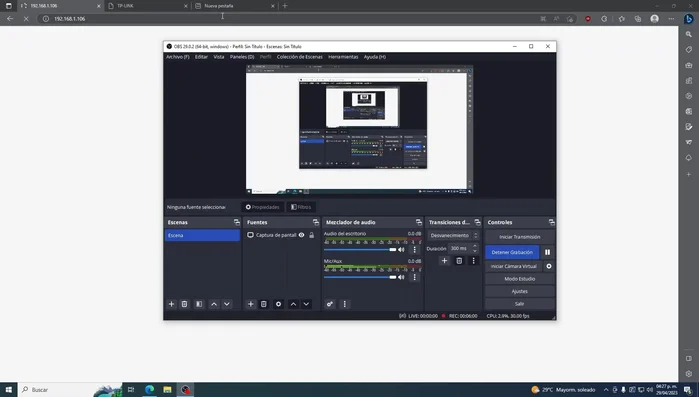Screen dimensions: 699x397
Task: Adjust Mic/Aux volume slider
Action: (360, 277)
